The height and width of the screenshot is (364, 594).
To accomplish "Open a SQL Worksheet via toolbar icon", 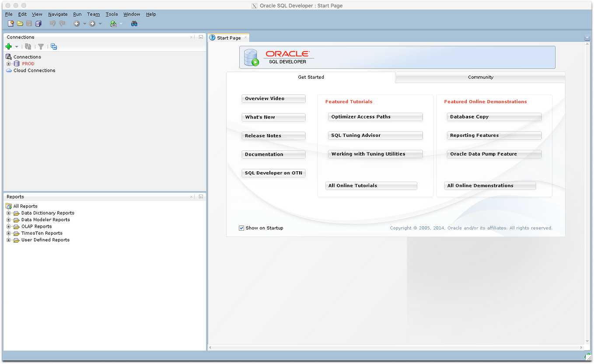I will [113, 24].
